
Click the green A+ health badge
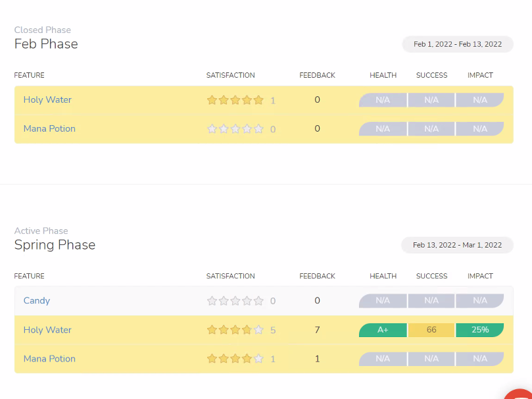(383, 330)
